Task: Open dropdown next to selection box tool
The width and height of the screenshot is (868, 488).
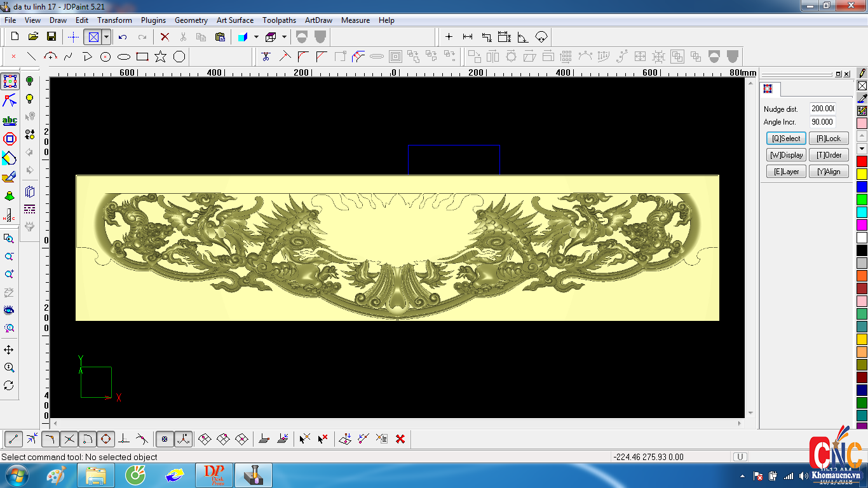Action: coord(106,37)
